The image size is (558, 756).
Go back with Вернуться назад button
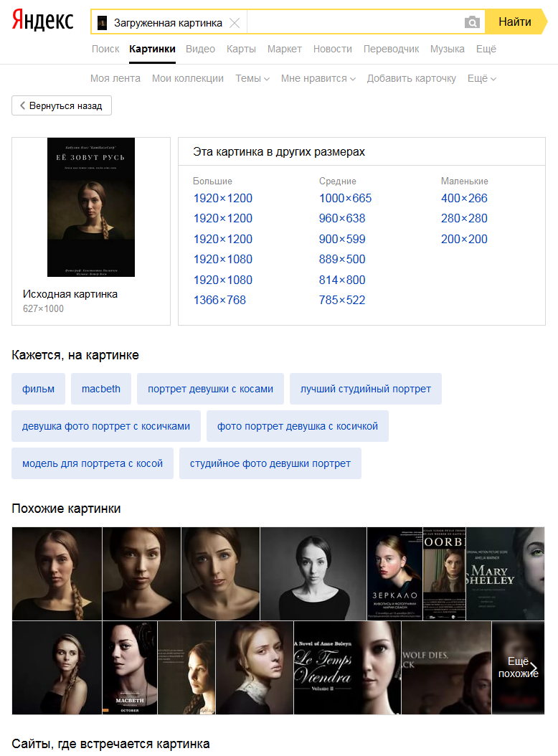[62, 105]
